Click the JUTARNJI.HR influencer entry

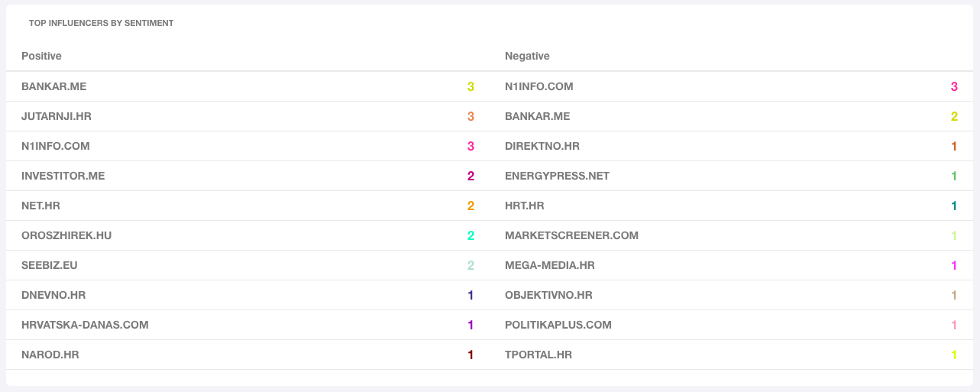pyautogui.click(x=57, y=116)
